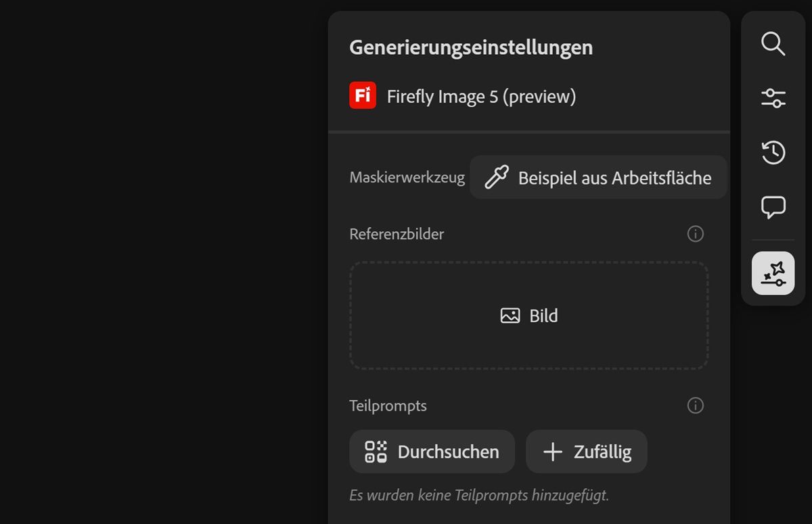Click the eyedropper icon for mask tool
Image resolution: width=812 pixels, height=524 pixels.
click(497, 178)
